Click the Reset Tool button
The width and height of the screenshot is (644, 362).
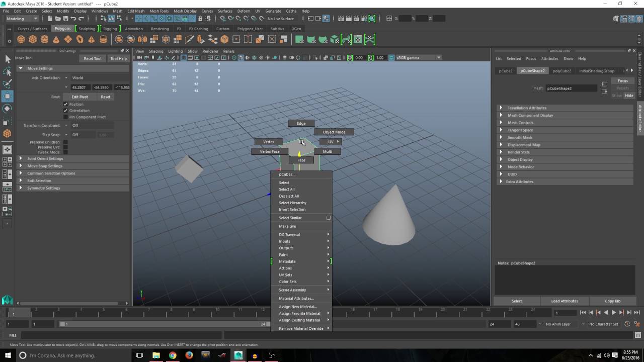[x=93, y=58]
